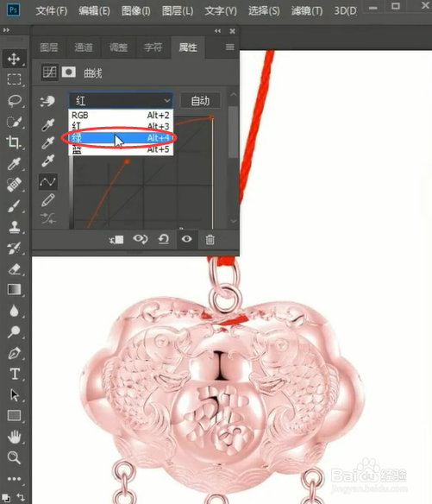Select the Zoom tool
Image resolution: width=432 pixels, height=504 pixels.
click(x=14, y=457)
